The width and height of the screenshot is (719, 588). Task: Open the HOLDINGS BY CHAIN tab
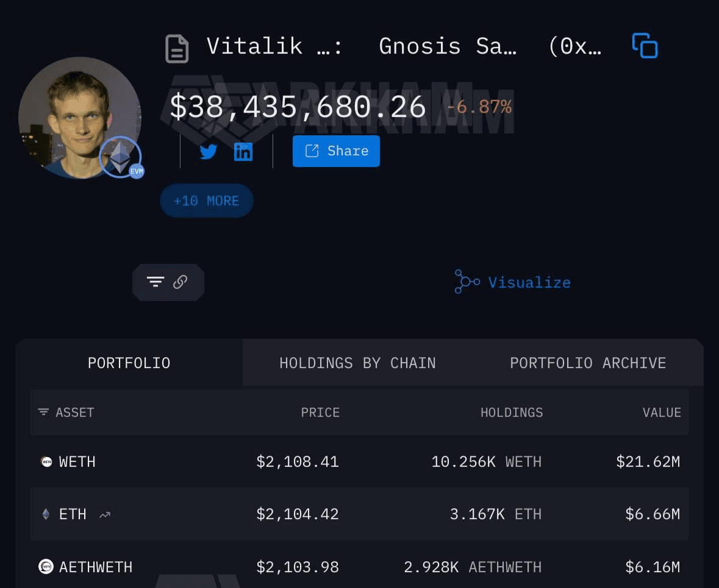point(357,363)
